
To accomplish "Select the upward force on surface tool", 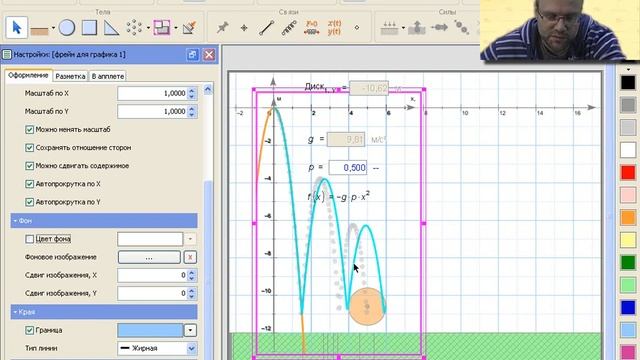I will 417,28.
